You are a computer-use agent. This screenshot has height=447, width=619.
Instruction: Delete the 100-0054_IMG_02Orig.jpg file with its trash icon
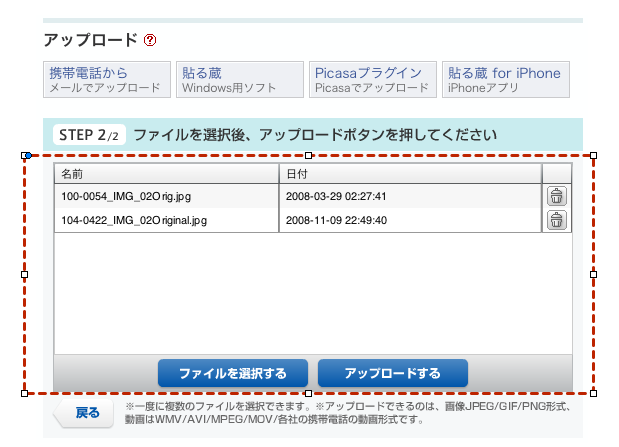557,196
